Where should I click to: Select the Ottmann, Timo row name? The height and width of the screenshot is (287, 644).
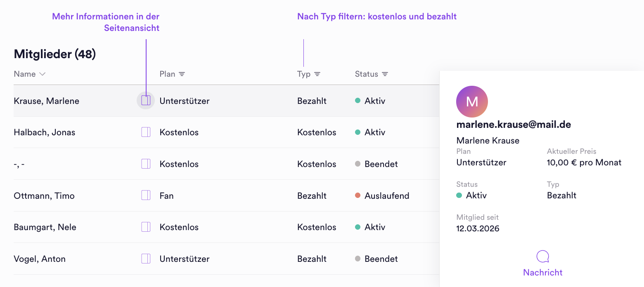(x=44, y=196)
